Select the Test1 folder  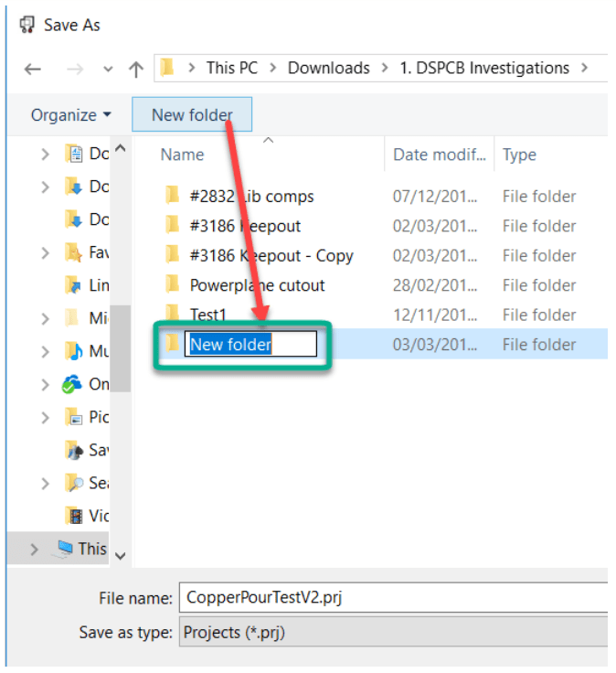[208, 315]
